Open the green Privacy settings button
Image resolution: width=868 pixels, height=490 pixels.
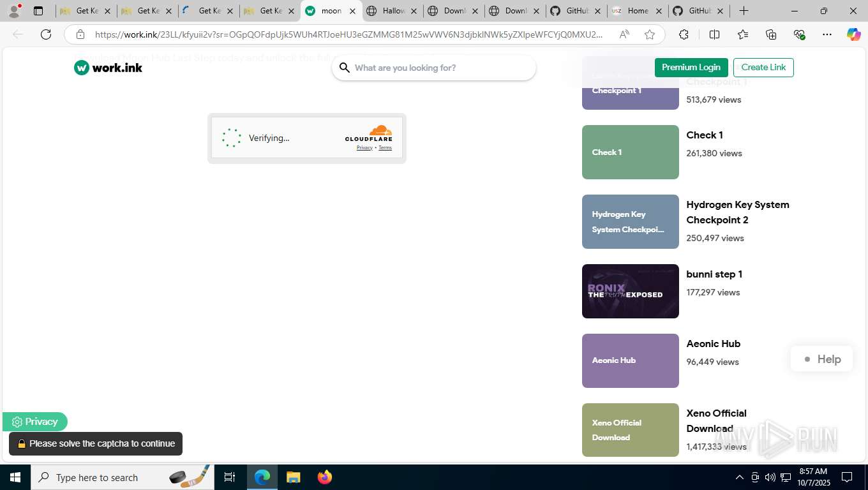pyautogui.click(x=35, y=422)
